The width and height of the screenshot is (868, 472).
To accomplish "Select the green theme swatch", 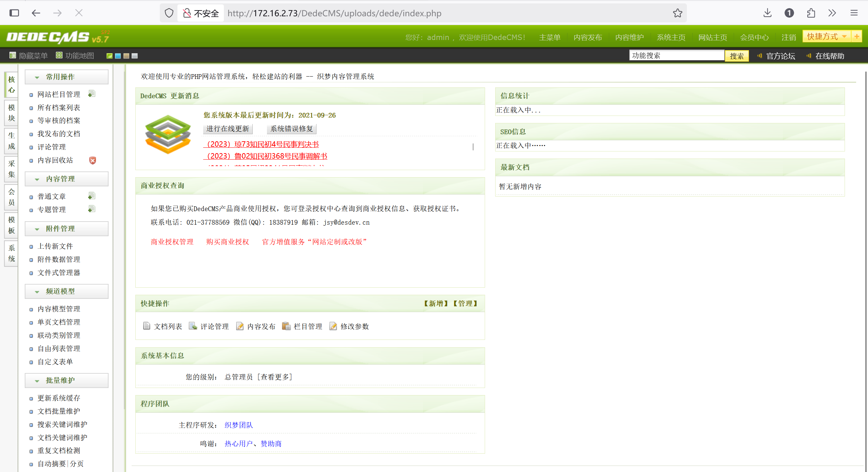I will click(109, 56).
